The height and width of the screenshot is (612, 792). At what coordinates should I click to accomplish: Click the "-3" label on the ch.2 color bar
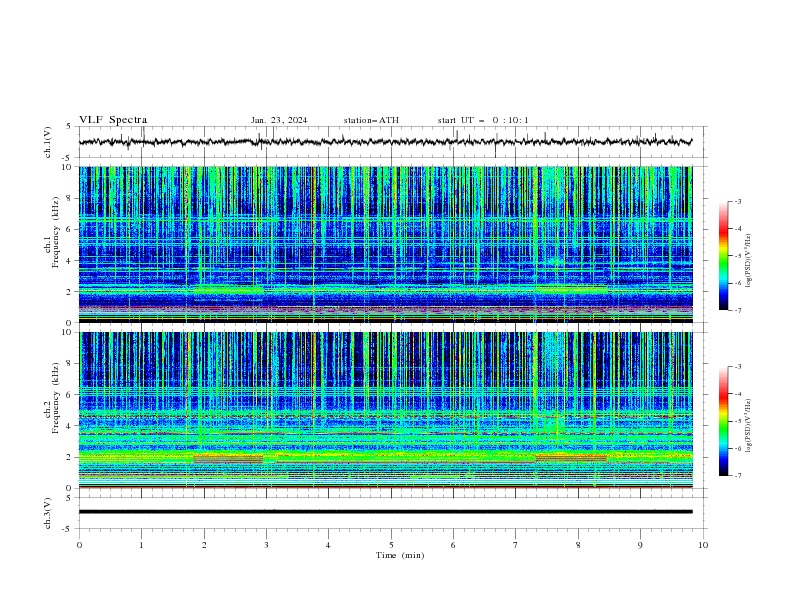738,367
